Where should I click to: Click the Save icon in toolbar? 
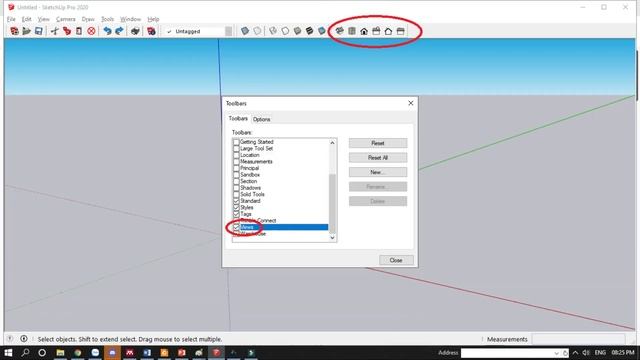[38, 31]
